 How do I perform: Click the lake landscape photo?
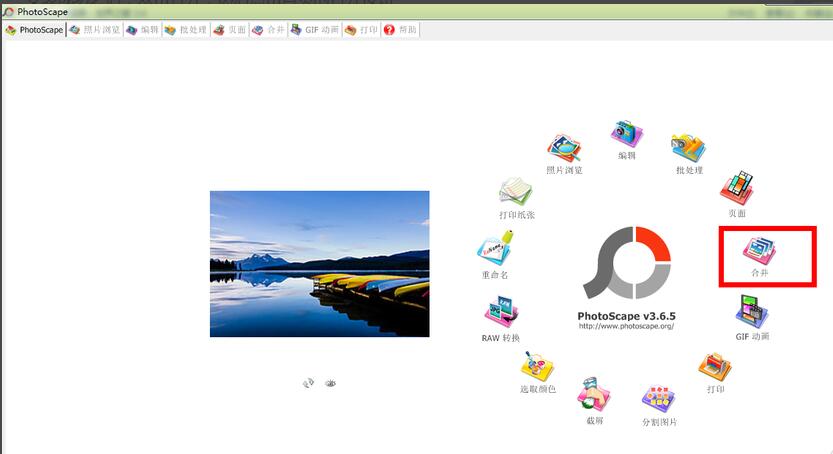(319, 264)
